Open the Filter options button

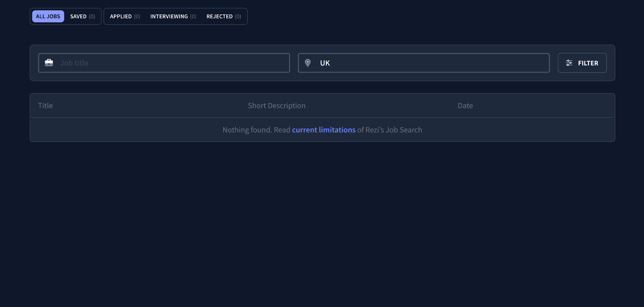click(582, 63)
